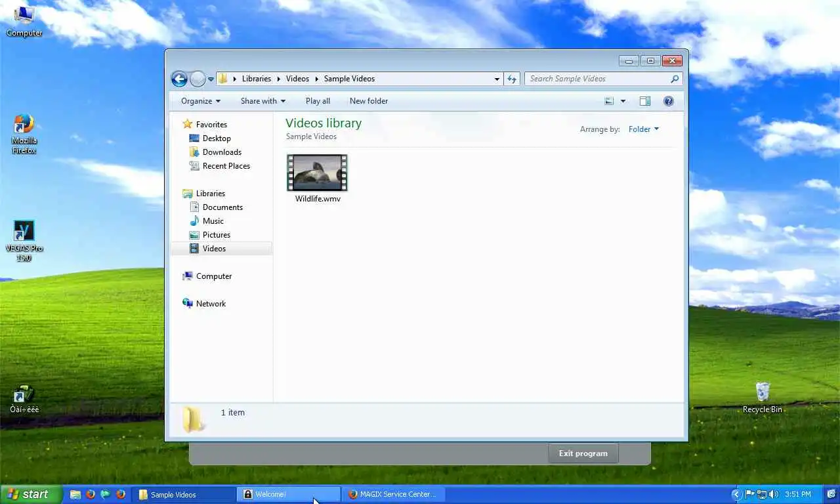This screenshot has height=504, width=840.
Task: Select Favorites in the navigation pane
Action: [211, 125]
